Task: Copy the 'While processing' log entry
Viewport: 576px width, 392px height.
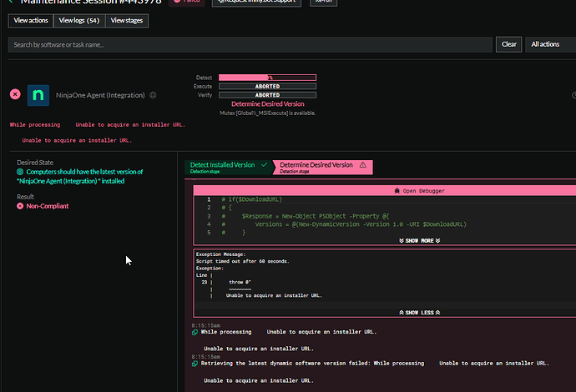Action: [195, 332]
